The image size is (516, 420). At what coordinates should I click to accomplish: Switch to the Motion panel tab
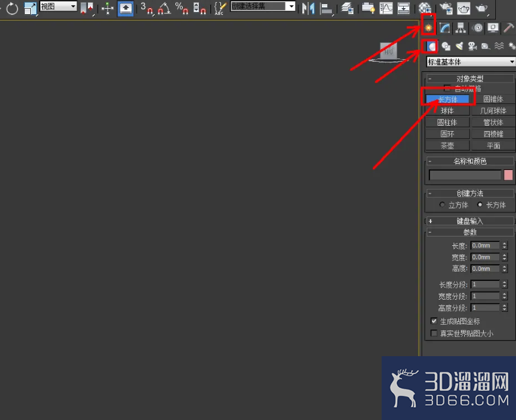click(x=478, y=28)
